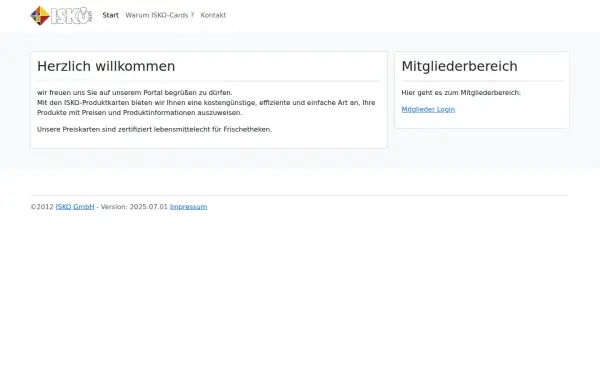
Task: Click the Mitgliederbereich heading
Action: [x=459, y=66]
